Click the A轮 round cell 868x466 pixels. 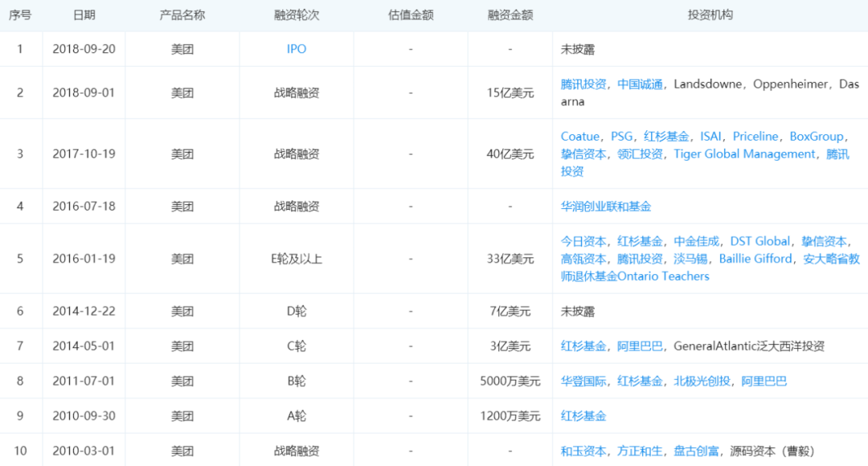point(297,415)
